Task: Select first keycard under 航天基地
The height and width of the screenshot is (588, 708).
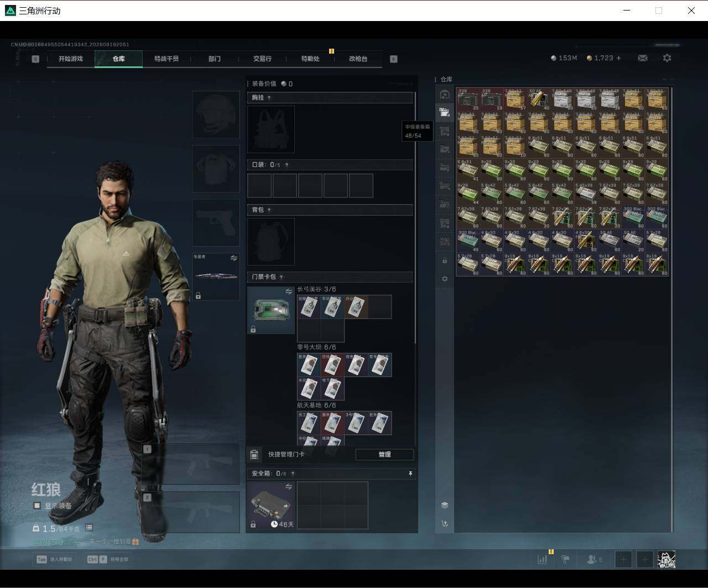Action: [x=309, y=423]
